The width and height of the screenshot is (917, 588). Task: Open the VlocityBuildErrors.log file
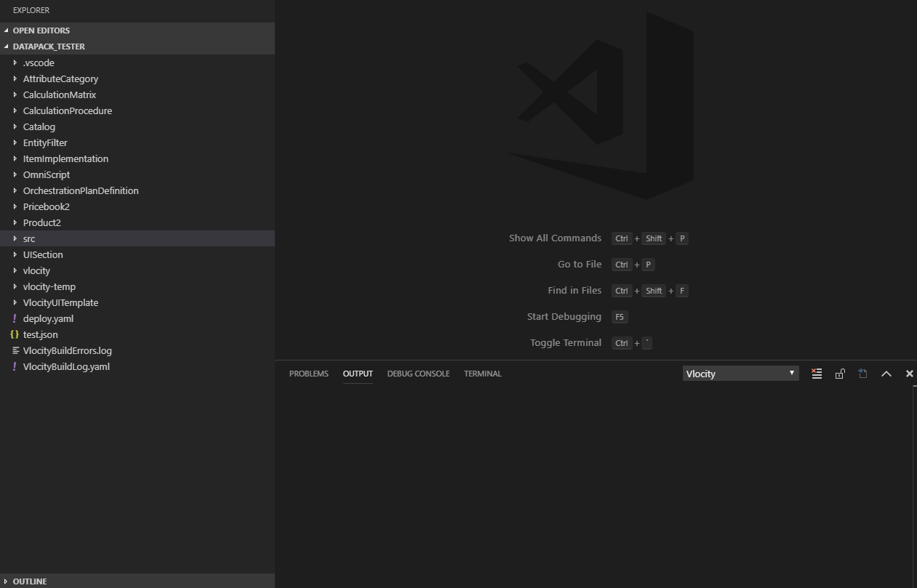click(x=137, y=350)
